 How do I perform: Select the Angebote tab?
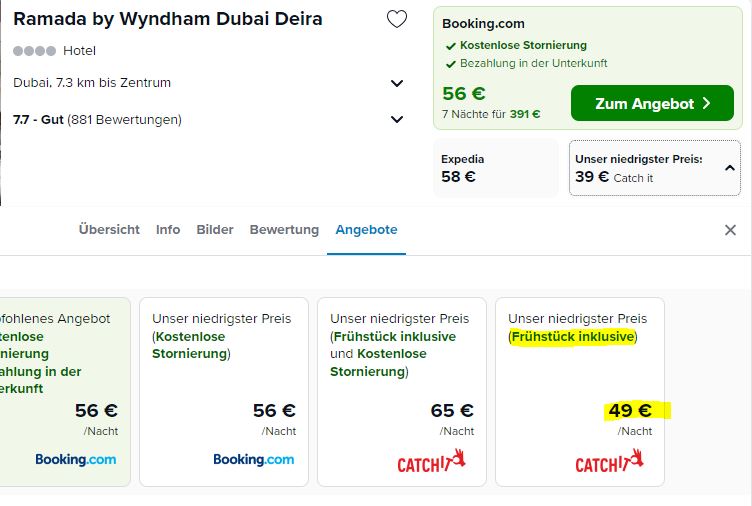pos(366,230)
